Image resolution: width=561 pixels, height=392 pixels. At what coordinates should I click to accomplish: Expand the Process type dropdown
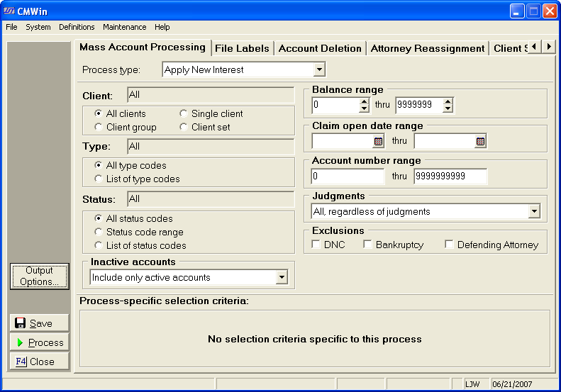tap(319, 69)
